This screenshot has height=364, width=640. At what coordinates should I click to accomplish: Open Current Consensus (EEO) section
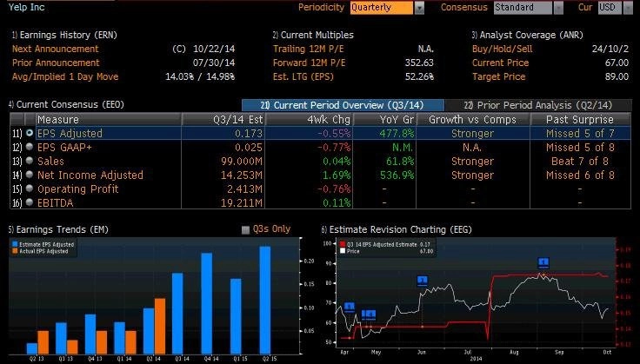tap(66, 104)
